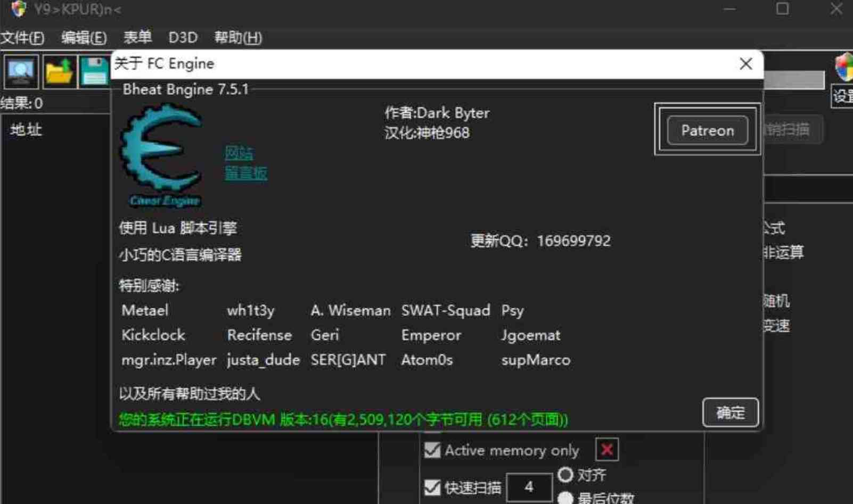853x504 pixels.
Task: Click the name mgr.inz.Player
Action: click(169, 360)
